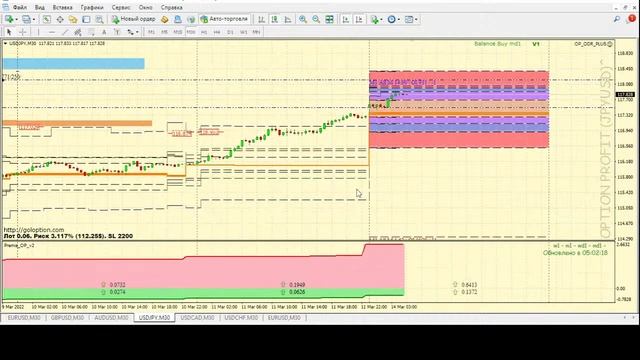Launch MetaEditor from the yellow book icon
The width and height of the screenshot is (640, 360).
coord(164,19)
